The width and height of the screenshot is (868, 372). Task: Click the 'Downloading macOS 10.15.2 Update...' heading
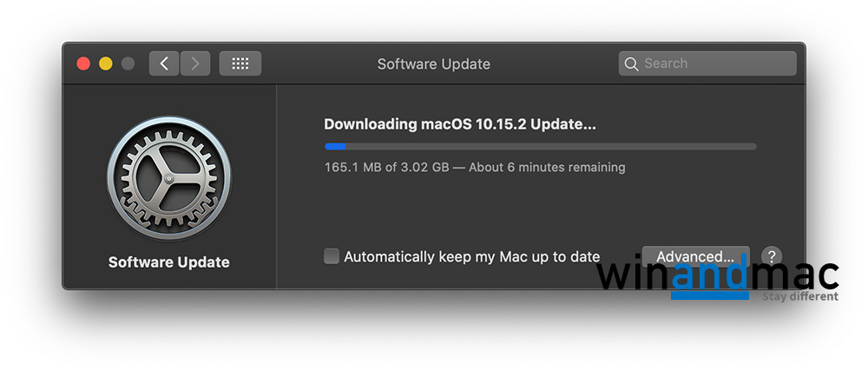tap(460, 124)
